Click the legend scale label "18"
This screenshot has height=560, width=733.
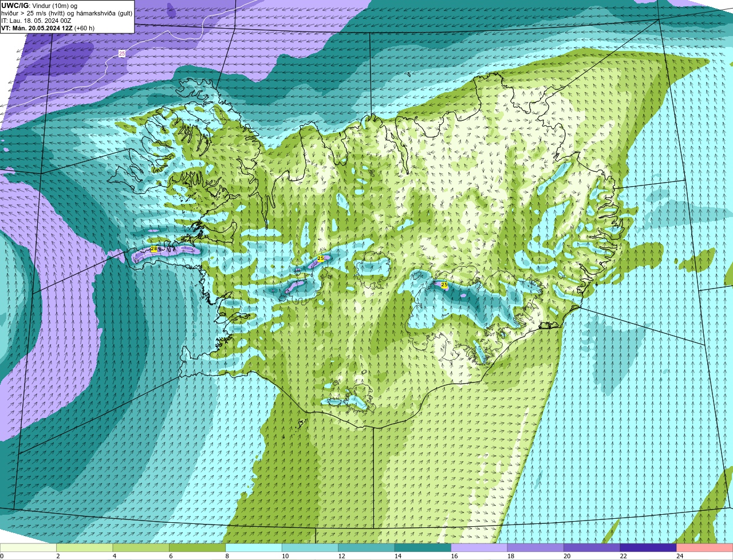511,556
